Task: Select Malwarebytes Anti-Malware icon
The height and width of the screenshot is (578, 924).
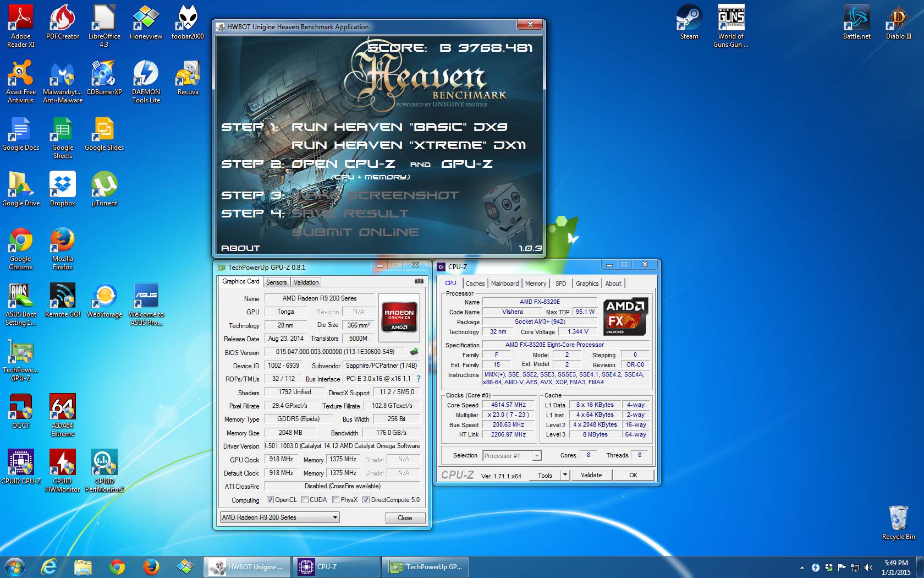Action: tap(63, 81)
